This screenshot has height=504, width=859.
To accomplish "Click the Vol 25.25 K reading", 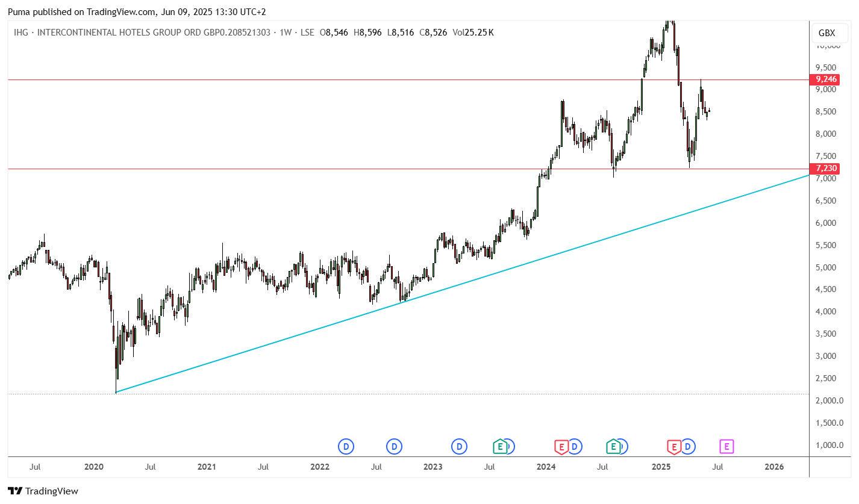I will coord(473,33).
